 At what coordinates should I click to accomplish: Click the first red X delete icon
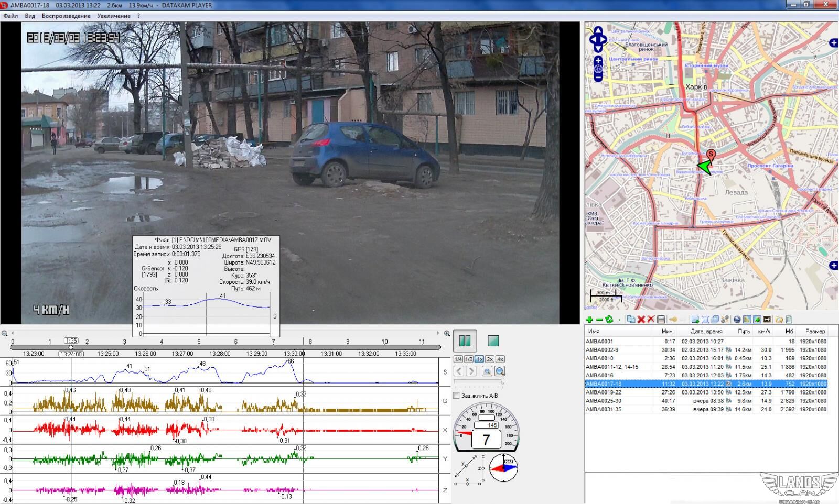tap(641, 320)
